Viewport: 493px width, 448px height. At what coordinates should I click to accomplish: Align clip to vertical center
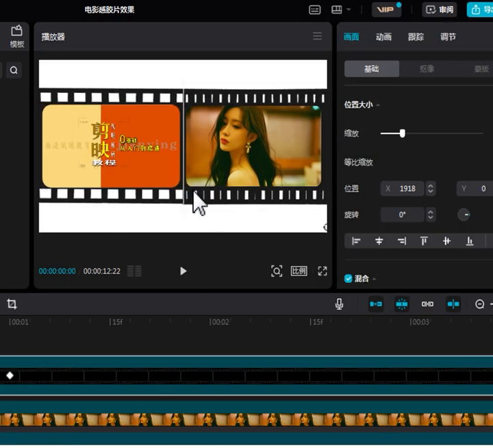tap(446, 241)
